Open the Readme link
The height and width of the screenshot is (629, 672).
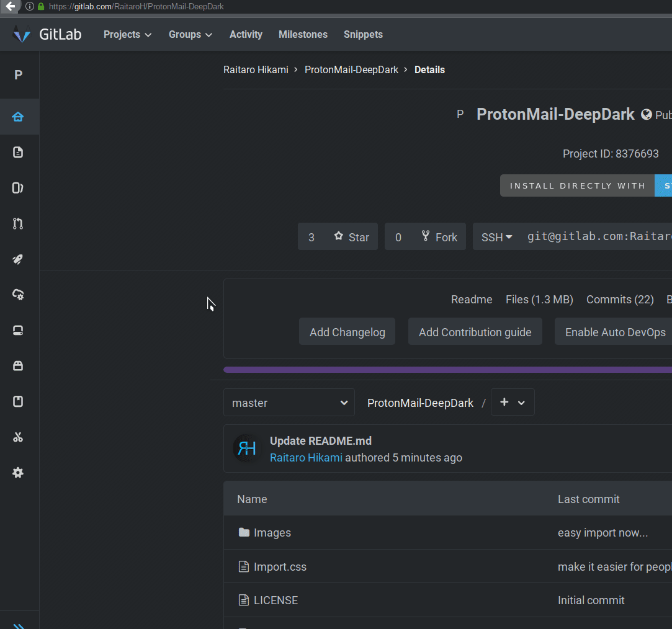pyautogui.click(x=472, y=300)
